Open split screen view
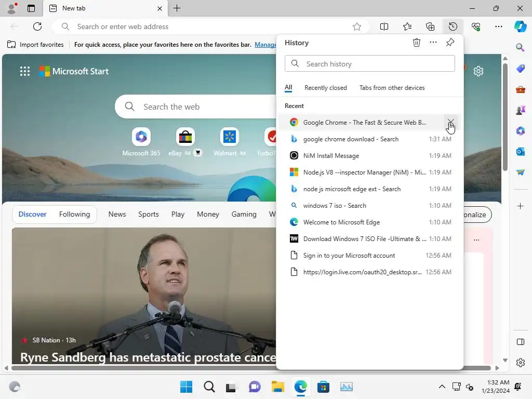Viewport: 532px width, 399px height. point(384,26)
